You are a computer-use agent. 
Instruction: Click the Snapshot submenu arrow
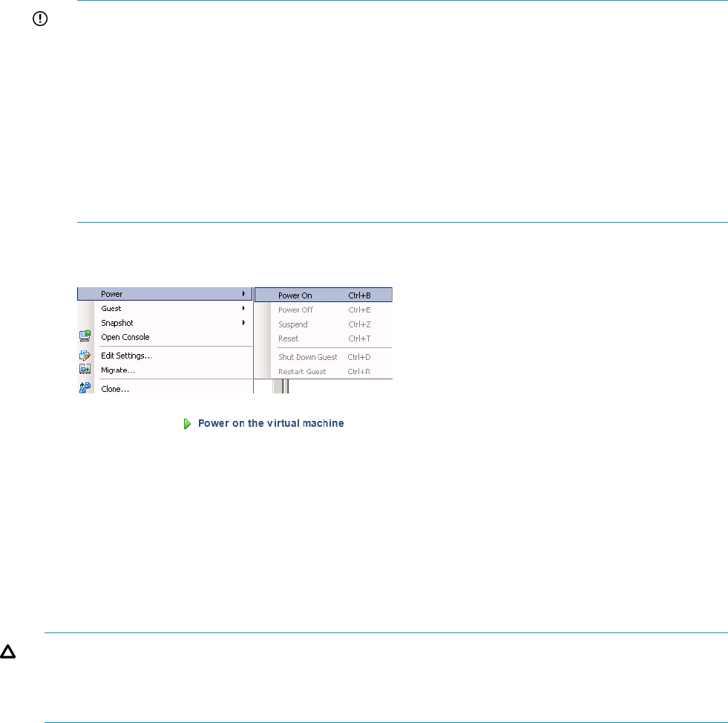pos(243,323)
